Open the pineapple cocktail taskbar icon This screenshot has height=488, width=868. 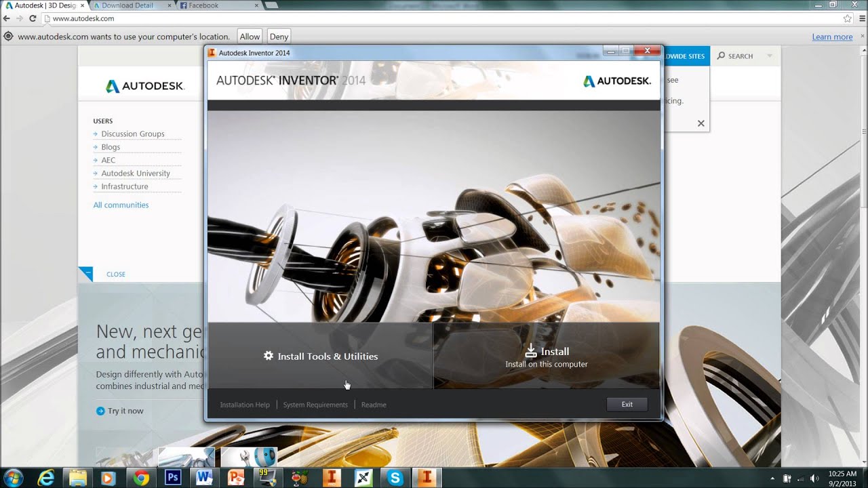pos(299,477)
